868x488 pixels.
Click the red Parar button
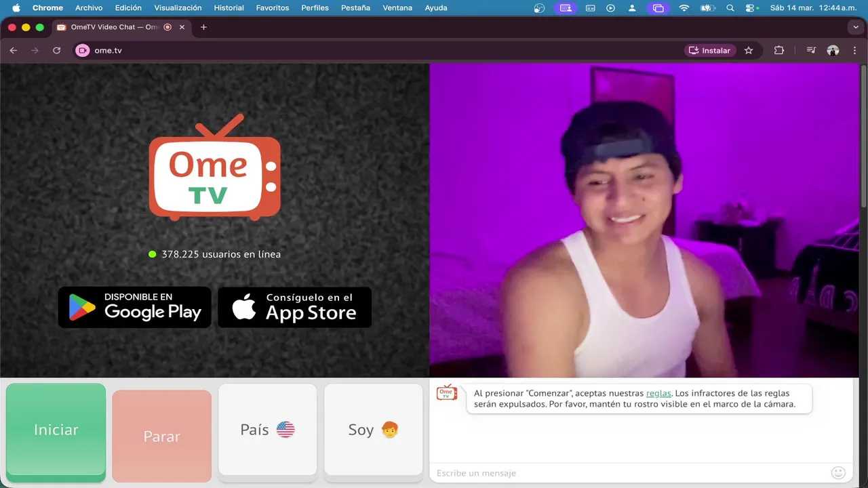161,436
